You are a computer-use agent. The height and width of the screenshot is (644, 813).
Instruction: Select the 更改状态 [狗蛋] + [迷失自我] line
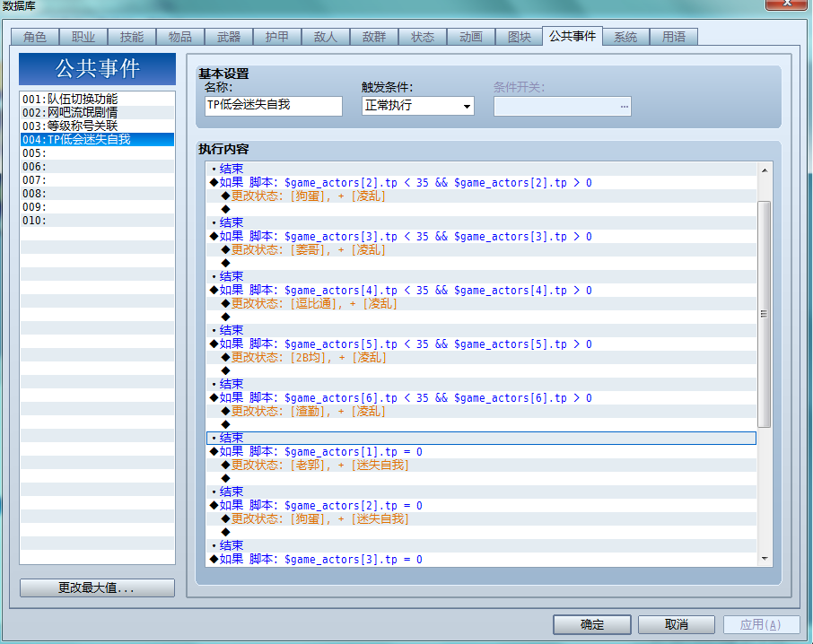(x=481, y=519)
